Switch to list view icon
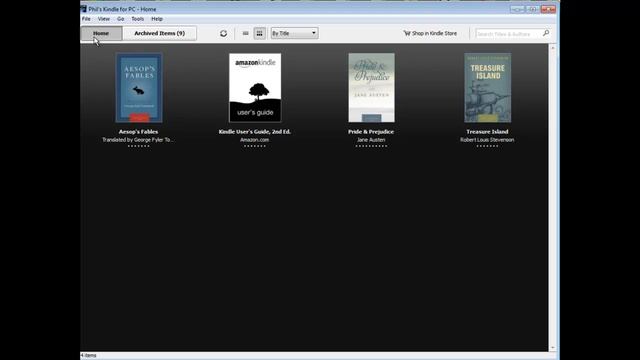 coord(245,33)
